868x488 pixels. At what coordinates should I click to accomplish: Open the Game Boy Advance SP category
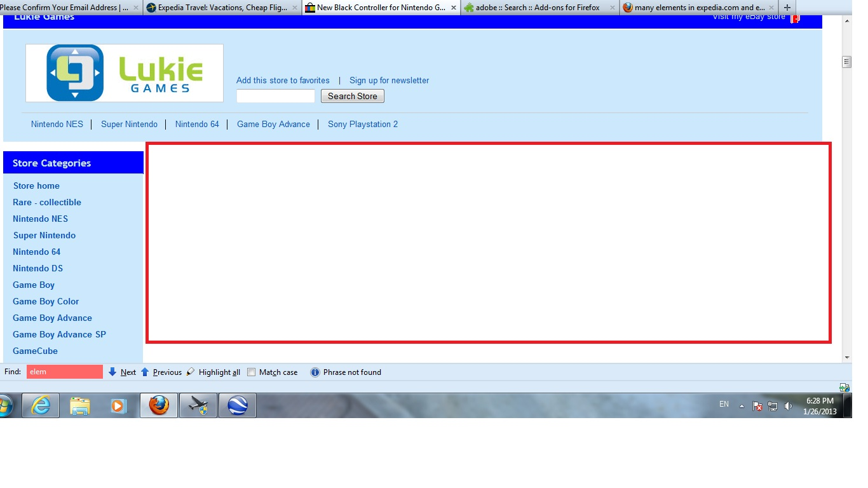pyautogui.click(x=59, y=334)
